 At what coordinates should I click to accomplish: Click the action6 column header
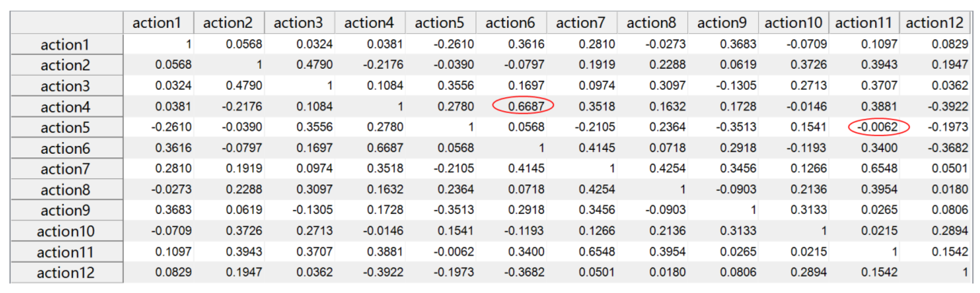point(511,23)
